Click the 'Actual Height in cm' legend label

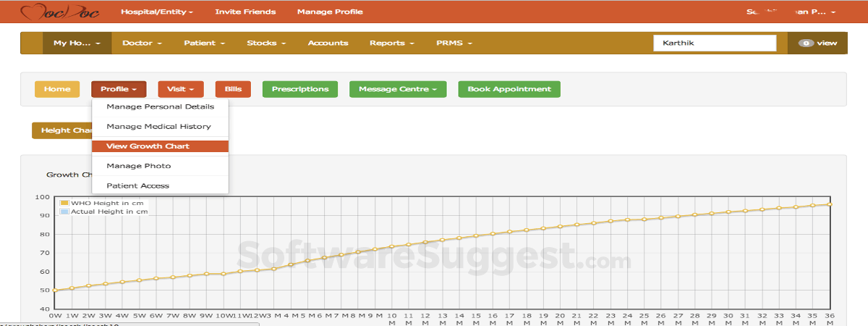(109, 212)
